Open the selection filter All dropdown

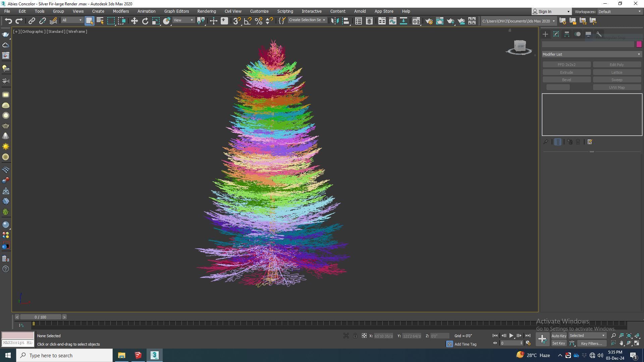point(72,20)
